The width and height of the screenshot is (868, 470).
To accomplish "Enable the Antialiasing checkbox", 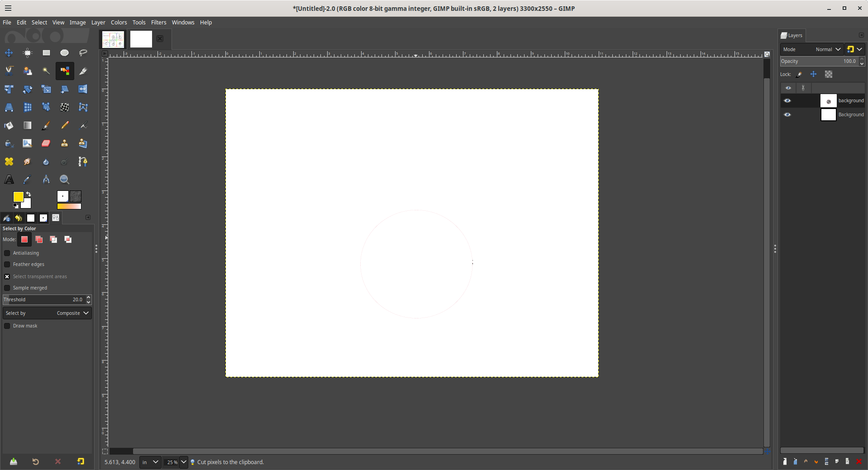I will (7, 253).
